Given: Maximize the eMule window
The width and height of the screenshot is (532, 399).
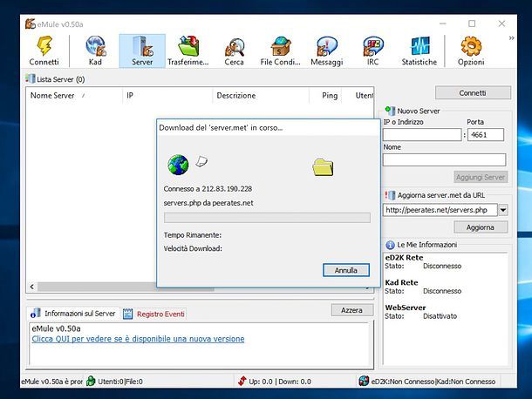Looking at the screenshot, I should pyautogui.click(x=472, y=24).
